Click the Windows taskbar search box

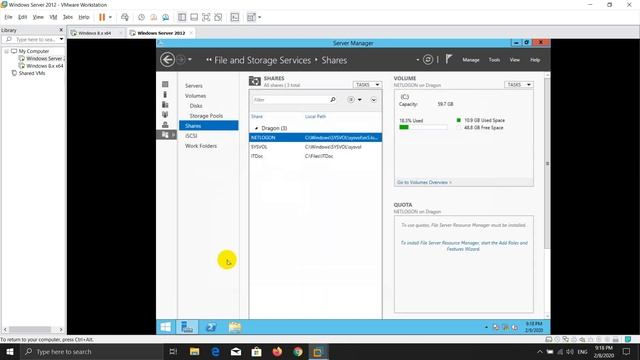(93, 351)
